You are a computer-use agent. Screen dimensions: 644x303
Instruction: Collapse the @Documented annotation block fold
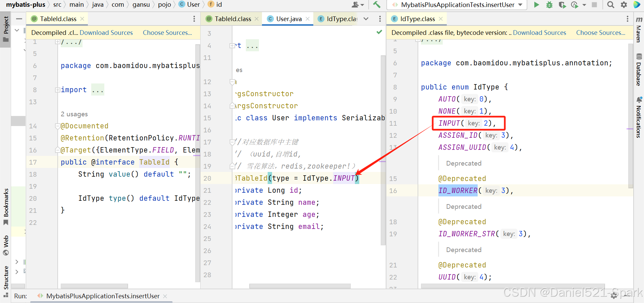(58, 126)
